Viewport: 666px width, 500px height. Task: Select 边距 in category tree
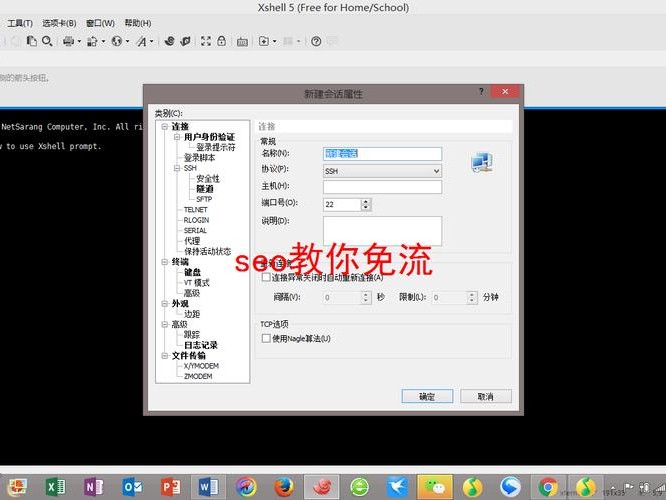coord(192,314)
